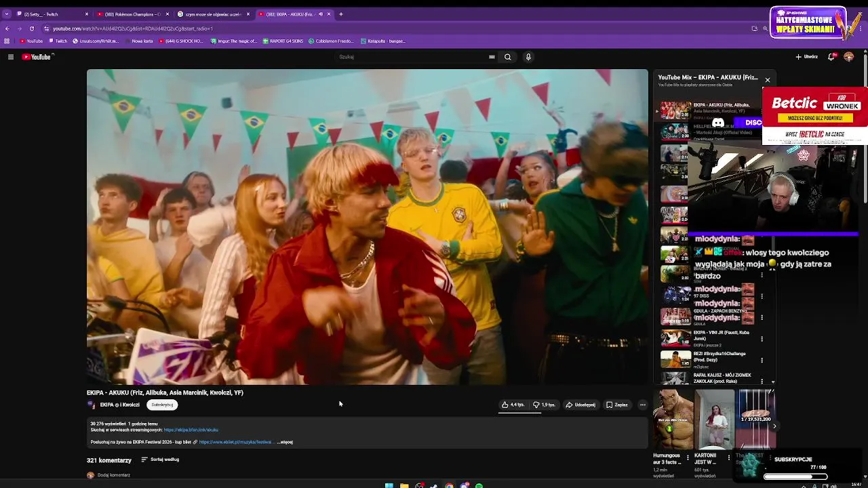Image resolution: width=868 pixels, height=488 pixels.
Task: Save the video with the Zapisz button
Action: point(617,405)
